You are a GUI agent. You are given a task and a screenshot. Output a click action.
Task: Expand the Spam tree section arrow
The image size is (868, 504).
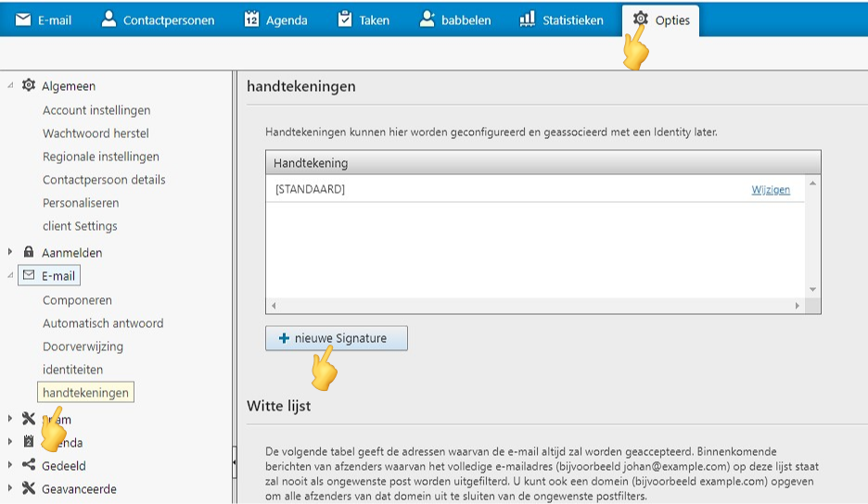(10, 418)
